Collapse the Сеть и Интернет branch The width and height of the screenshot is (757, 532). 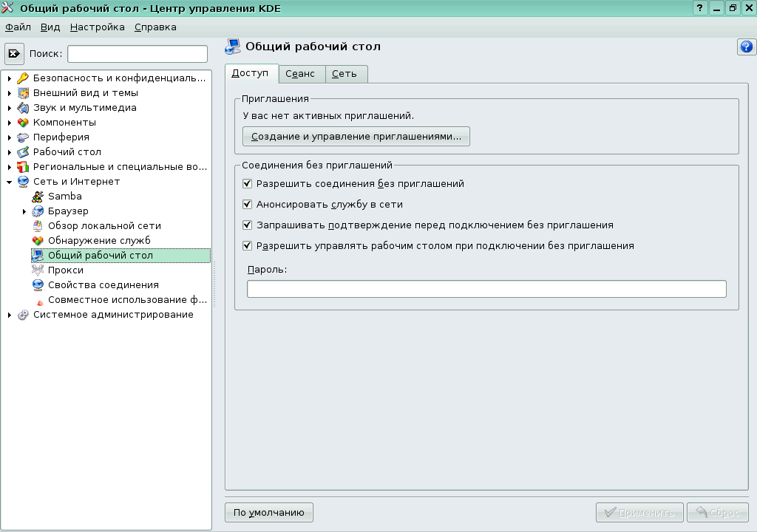click(9, 181)
